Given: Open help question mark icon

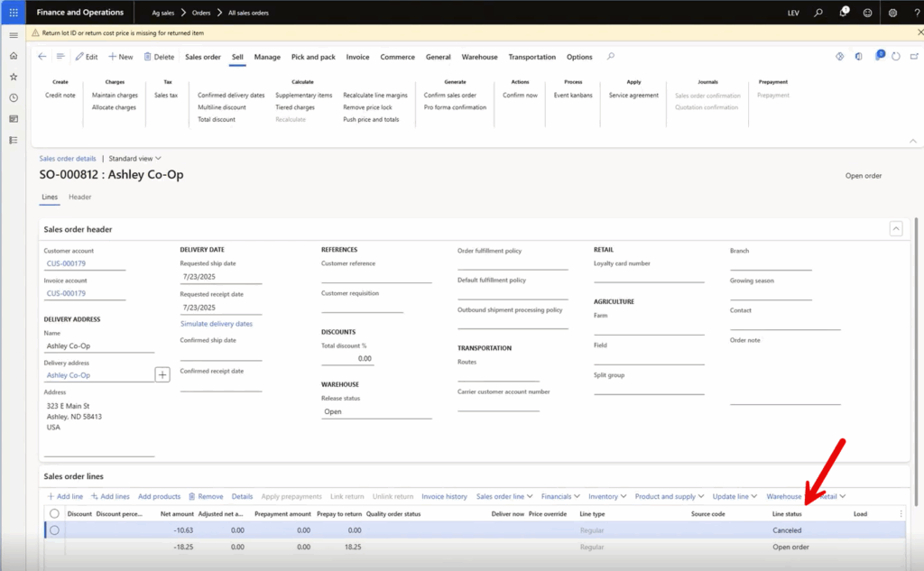Looking at the screenshot, I should click(x=917, y=13).
